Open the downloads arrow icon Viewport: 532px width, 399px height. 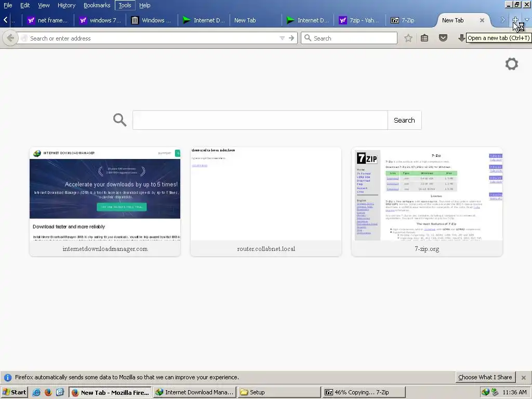(461, 38)
